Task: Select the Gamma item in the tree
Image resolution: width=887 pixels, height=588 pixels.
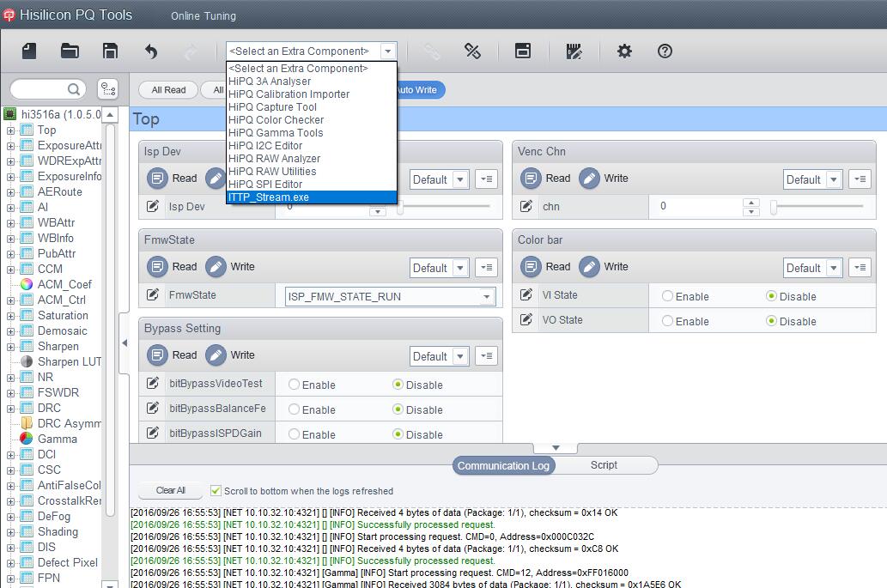Action: (58, 439)
